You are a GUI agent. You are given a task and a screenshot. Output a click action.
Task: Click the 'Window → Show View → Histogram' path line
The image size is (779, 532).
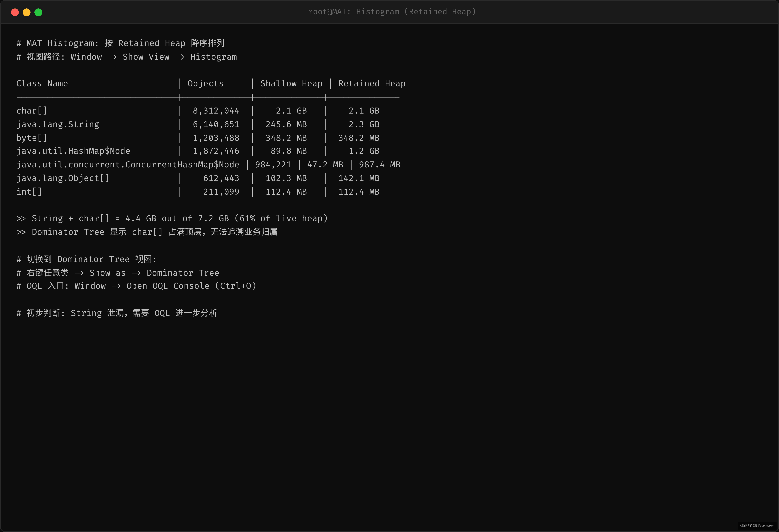pos(127,57)
